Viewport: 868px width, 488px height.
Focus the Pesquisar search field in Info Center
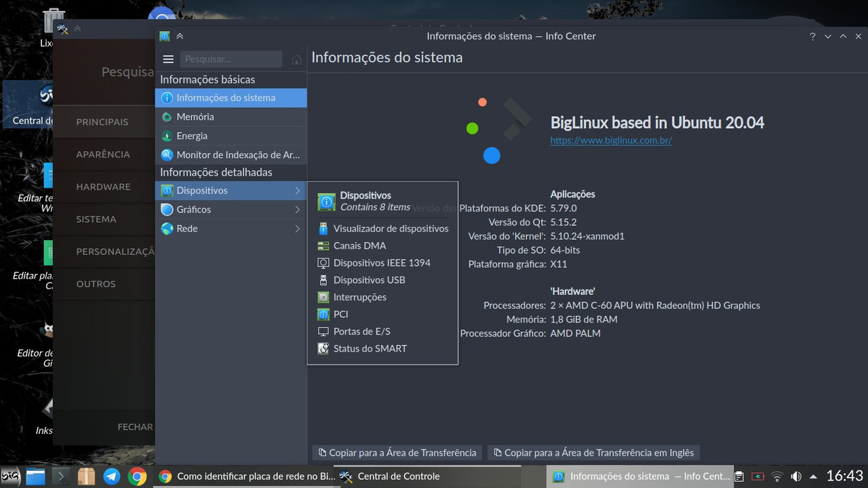(x=231, y=59)
